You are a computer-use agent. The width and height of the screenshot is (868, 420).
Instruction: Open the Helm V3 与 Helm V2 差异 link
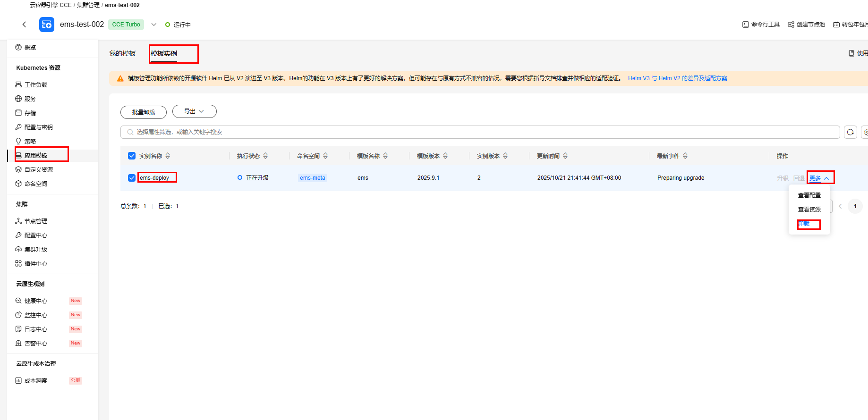tap(678, 78)
